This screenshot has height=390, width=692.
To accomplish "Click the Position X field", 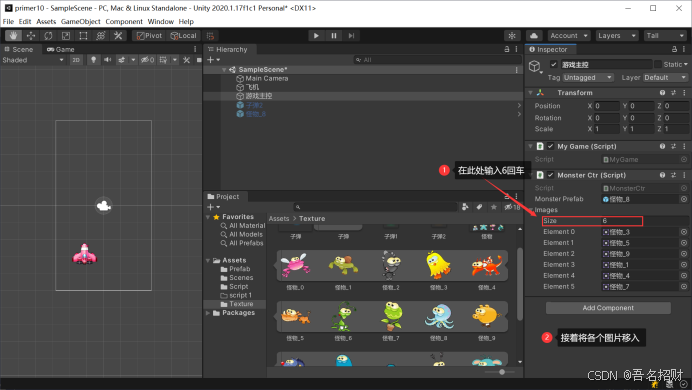I will tap(607, 106).
